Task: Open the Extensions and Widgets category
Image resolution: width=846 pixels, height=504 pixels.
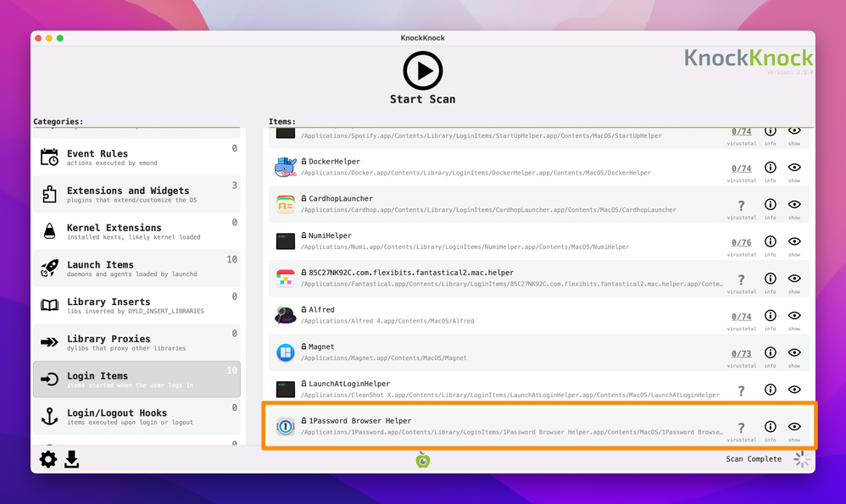Action: pos(136,195)
